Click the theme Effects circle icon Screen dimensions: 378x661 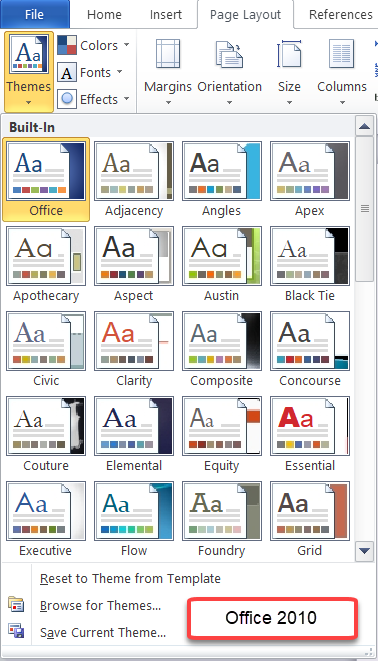[67, 99]
